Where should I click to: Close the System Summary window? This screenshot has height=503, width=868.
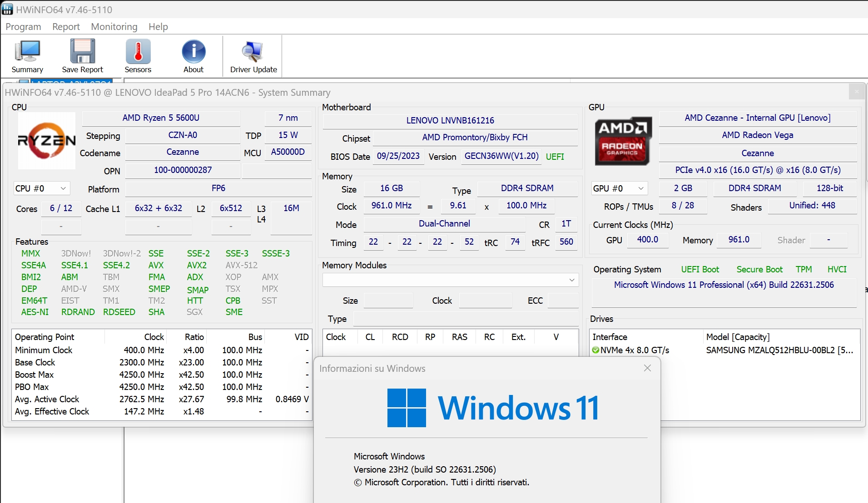pyautogui.click(x=857, y=92)
